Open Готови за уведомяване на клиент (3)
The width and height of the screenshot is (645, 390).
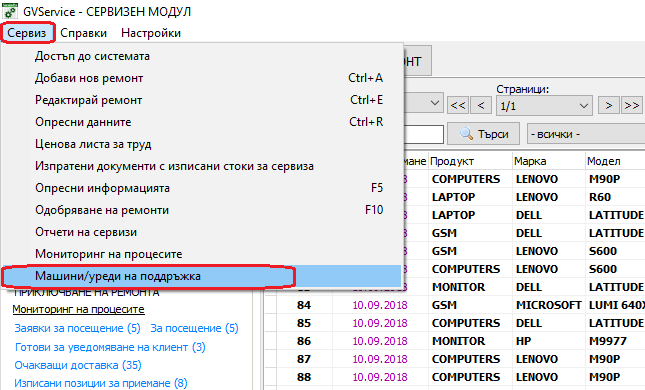tap(110, 347)
